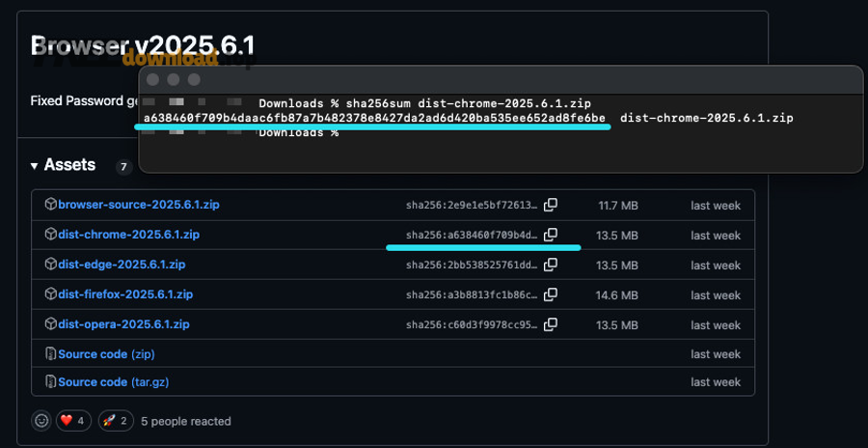Image resolution: width=868 pixels, height=448 pixels.
Task: Copy the dist-firefox sha256 hash
Action: [x=551, y=294]
